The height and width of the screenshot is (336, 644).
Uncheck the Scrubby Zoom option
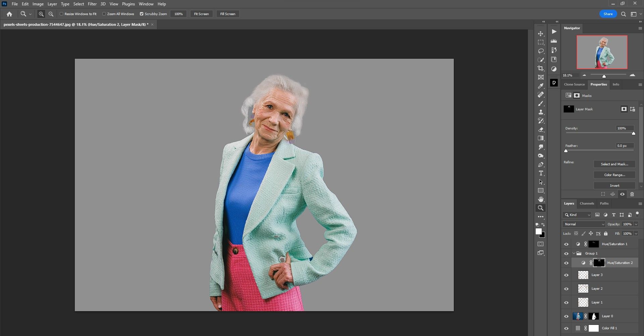point(142,14)
